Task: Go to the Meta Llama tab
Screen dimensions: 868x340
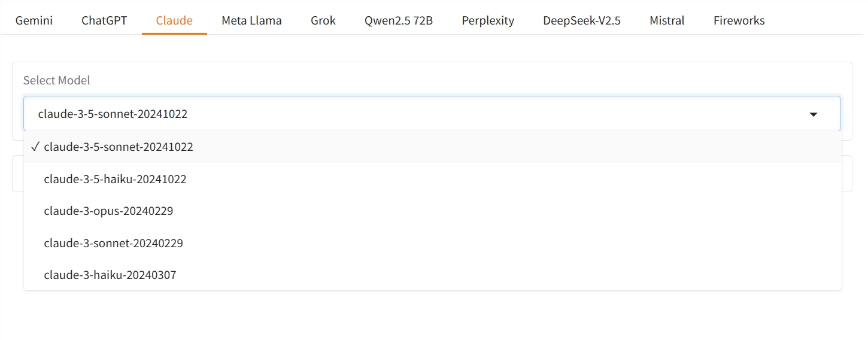Action: 251,20
